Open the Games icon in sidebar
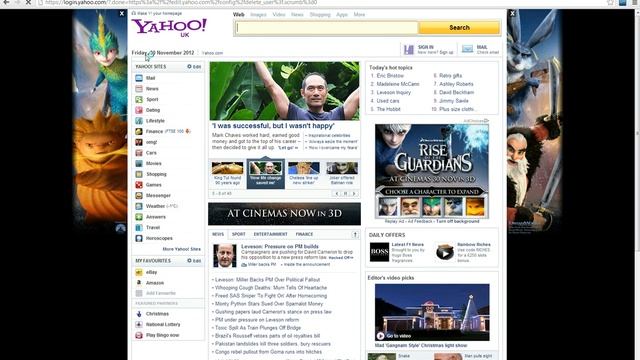 [139, 185]
